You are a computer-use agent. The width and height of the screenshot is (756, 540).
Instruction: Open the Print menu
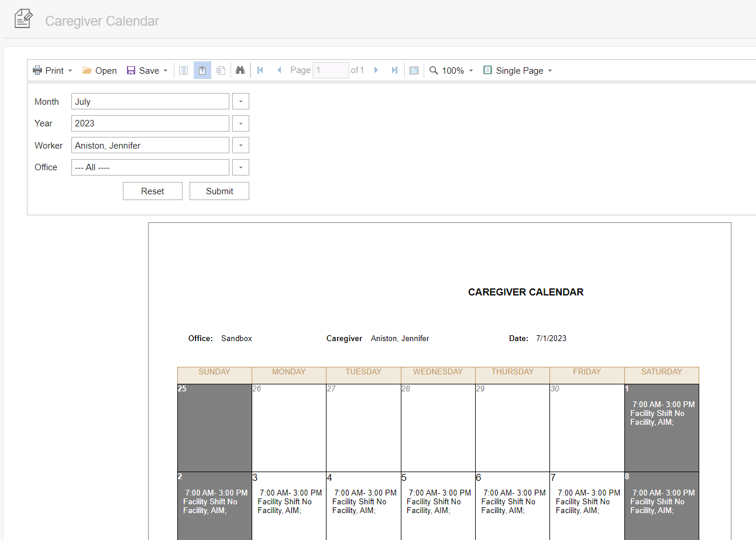click(x=53, y=70)
